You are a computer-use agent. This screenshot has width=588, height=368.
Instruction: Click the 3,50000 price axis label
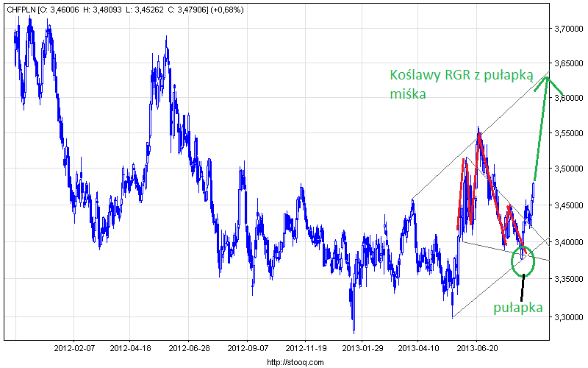pyautogui.click(x=568, y=169)
